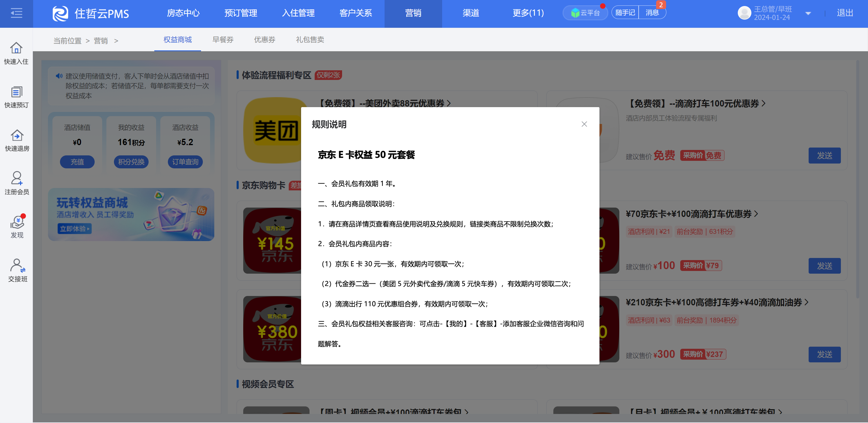This screenshot has height=423, width=868.
Task: Go to 入住管理 in top navigation
Action: pyautogui.click(x=298, y=13)
